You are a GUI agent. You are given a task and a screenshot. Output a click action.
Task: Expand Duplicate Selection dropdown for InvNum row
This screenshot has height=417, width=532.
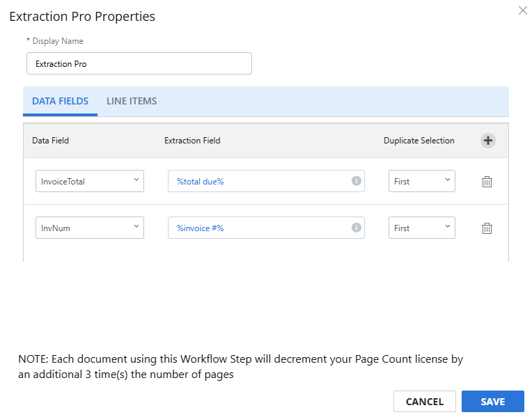coord(422,228)
